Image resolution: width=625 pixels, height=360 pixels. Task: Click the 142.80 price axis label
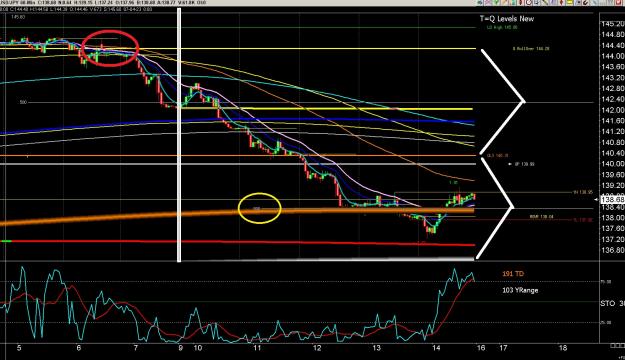point(613,89)
